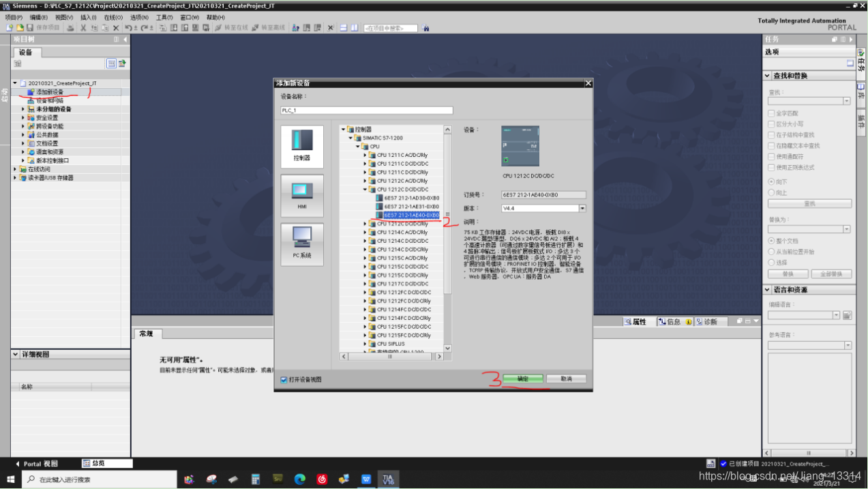868x489 pixels.
Task: Click the undo arrow icon
Action: point(128,27)
